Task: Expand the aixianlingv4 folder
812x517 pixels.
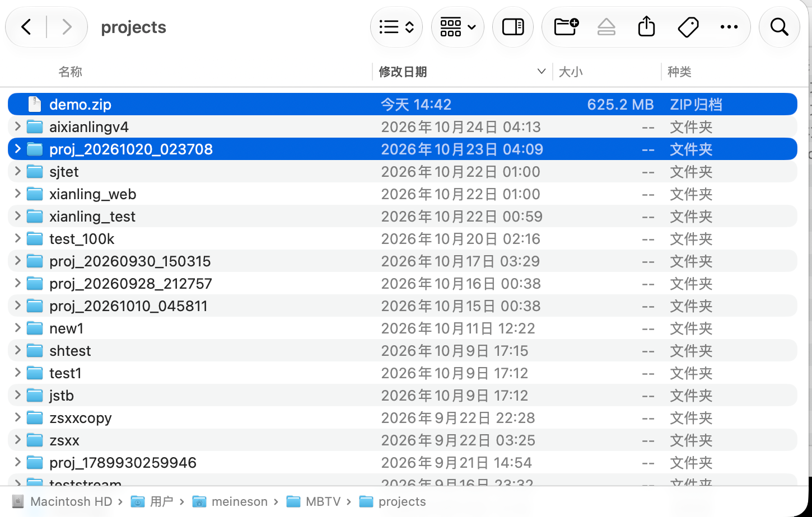Action: pos(17,126)
